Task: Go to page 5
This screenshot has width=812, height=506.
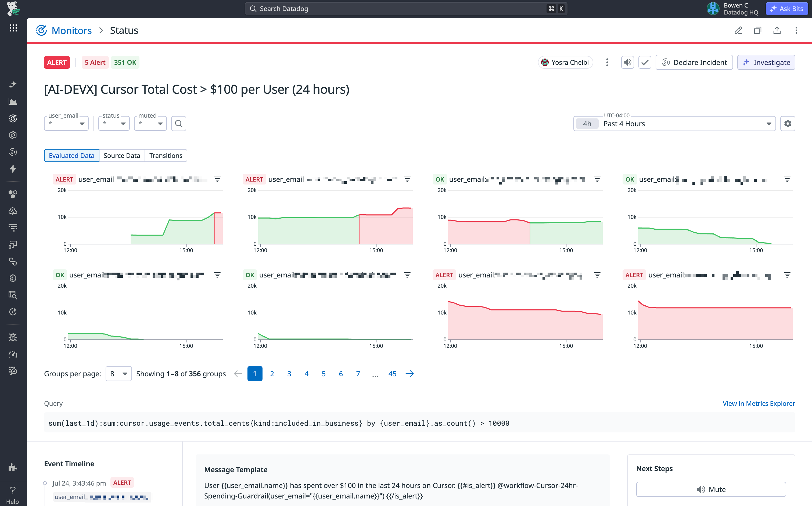Action: point(324,374)
